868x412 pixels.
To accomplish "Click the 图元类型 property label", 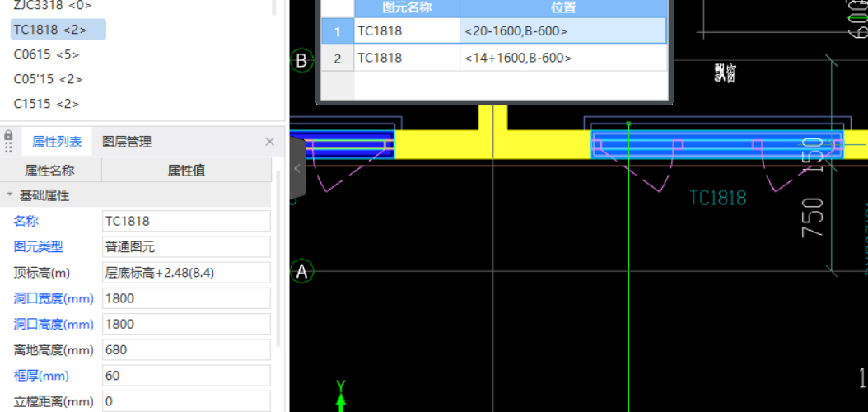I will (x=38, y=247).
